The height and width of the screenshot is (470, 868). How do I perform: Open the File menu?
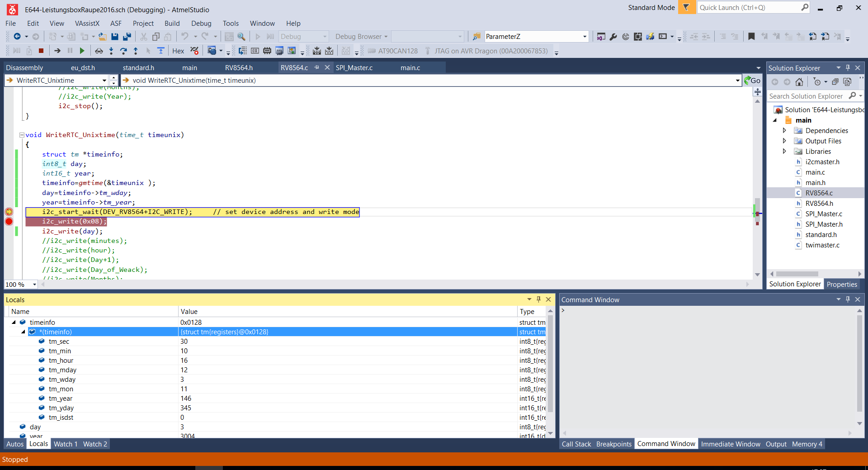click(x=11, y=24)
